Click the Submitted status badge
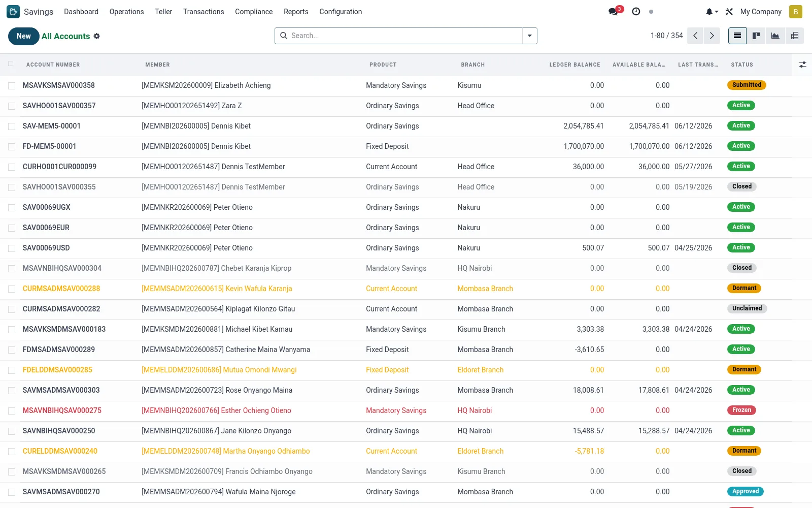This screenshot has height=508, width=812. pos(747,85)
